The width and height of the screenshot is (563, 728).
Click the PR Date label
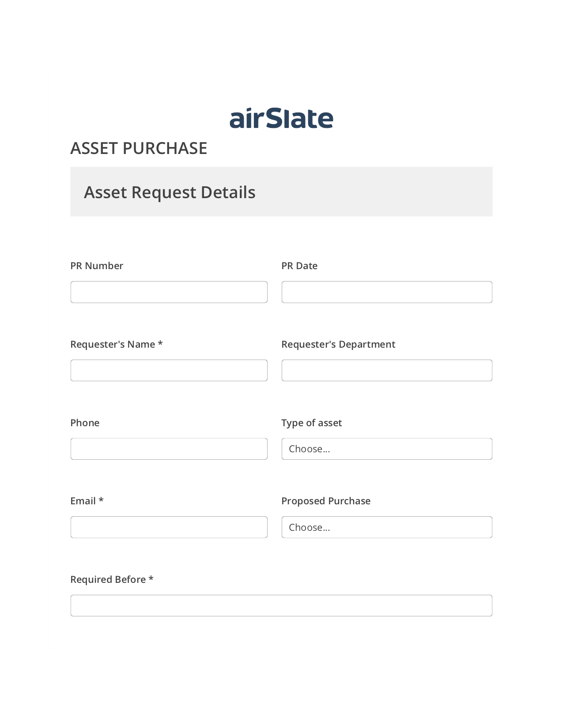click(x=299, y=266)
